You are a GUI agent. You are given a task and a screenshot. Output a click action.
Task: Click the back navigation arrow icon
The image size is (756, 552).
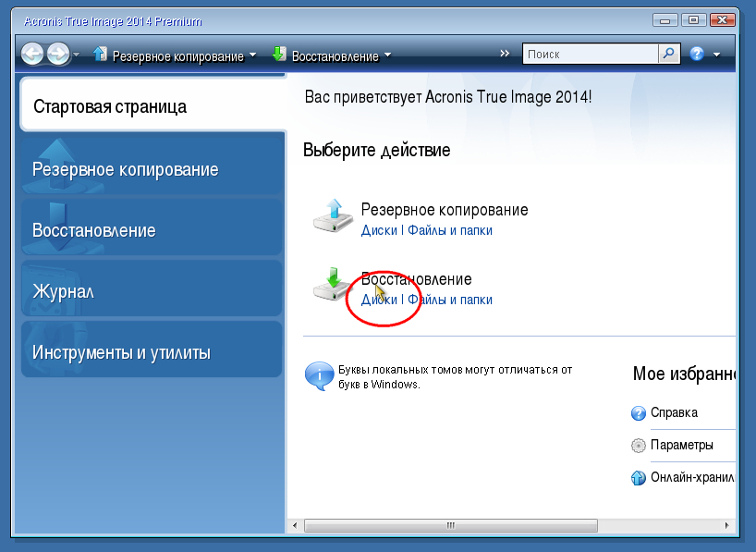point(33,55)
